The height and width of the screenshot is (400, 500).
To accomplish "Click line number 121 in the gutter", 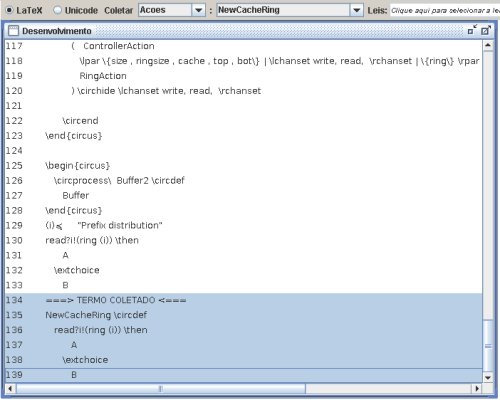I will [x=14, y=106].
